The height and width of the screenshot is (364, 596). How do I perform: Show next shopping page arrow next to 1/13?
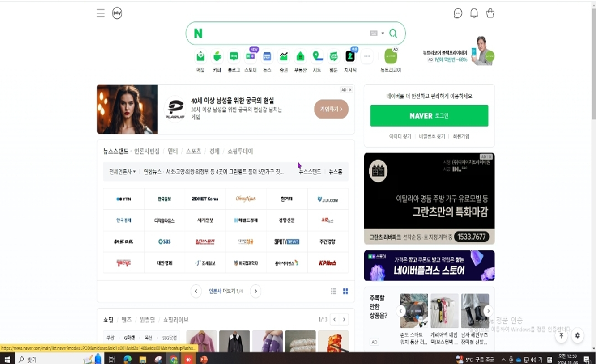[344, 320]
